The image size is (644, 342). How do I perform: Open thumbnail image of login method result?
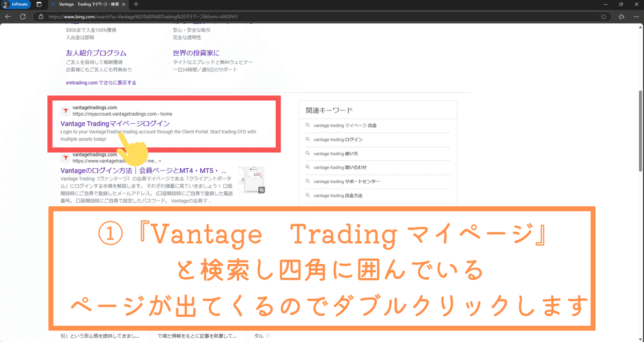coord(251,180)
